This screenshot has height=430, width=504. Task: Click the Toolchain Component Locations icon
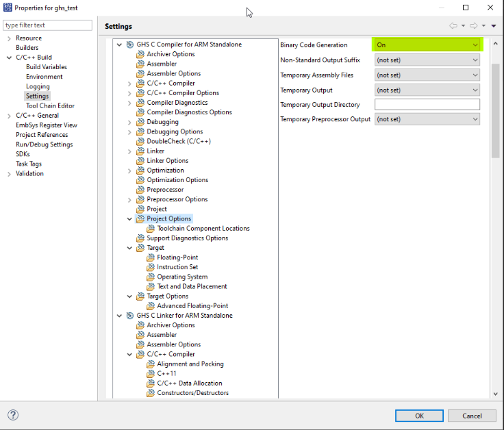[151, 229]
